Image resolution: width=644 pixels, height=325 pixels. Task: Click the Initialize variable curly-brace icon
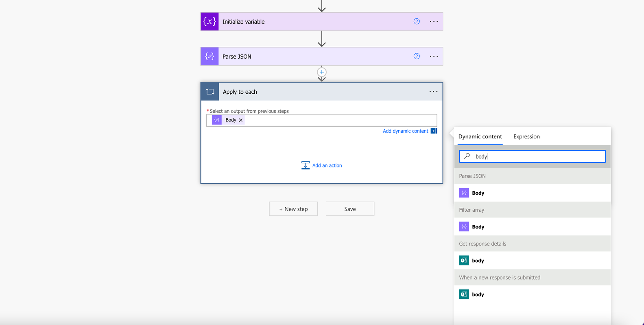click(210, 22)
